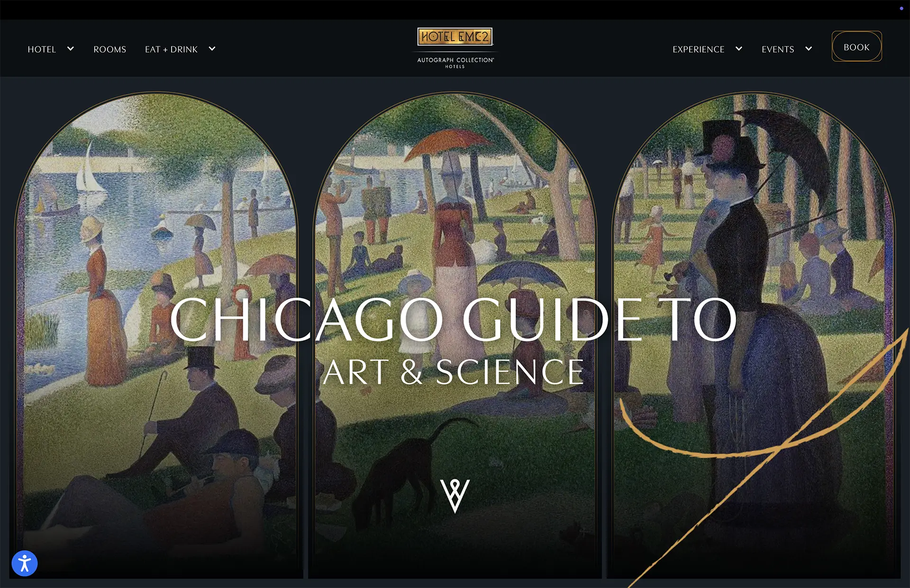Select the Hotel menu item
The width and height of the screenshot is (910, 588).
pyautogui.click(x=42, y=49)
